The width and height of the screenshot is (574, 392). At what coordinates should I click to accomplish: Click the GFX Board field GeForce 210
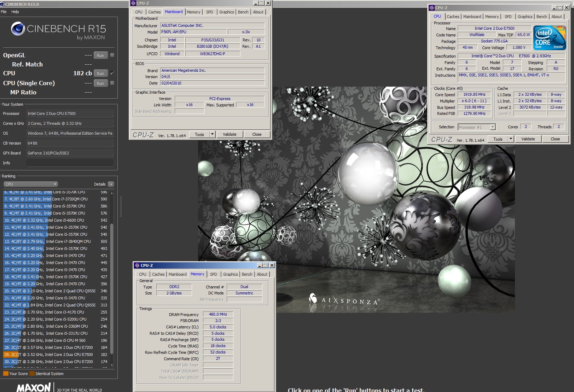coord(70,153)
